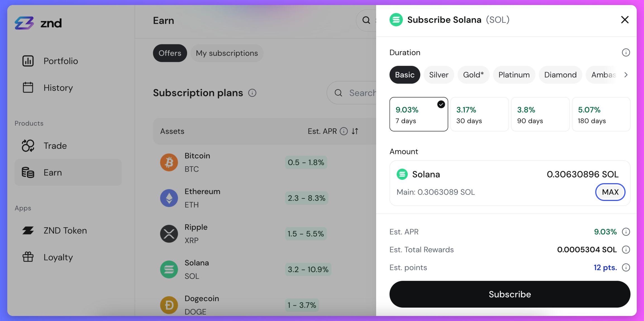Image resolution: width=644 pixels, height=321 pixels.
Task: Click the Est. points info icon
Action: tap(626, 267)
